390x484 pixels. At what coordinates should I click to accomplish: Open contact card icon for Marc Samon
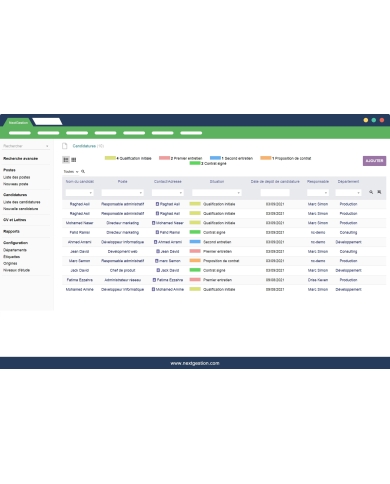(157, 261)
